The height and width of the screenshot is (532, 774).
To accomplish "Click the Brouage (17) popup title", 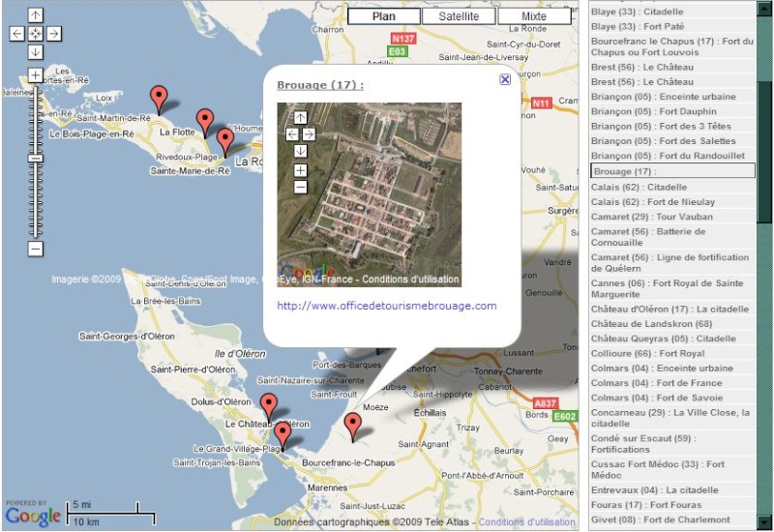I will (x=320, y=85).
